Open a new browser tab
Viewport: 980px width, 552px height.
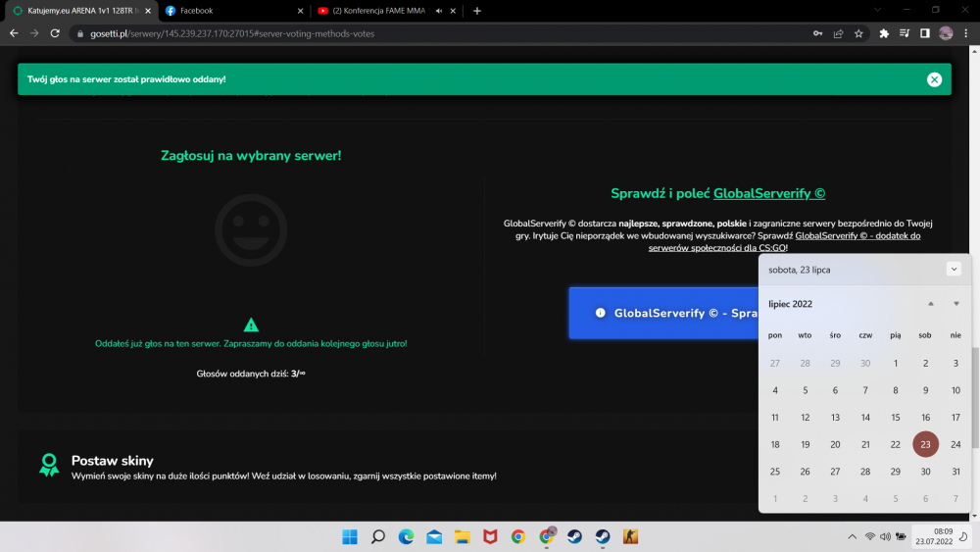[477, 11]
